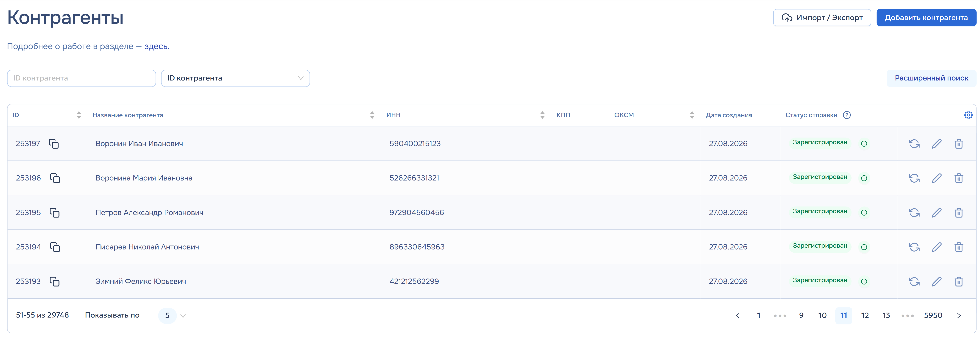This screenshot has height=342, width=980.
Task: Sort the table by ИНН
Action: [x=542, y=115]
